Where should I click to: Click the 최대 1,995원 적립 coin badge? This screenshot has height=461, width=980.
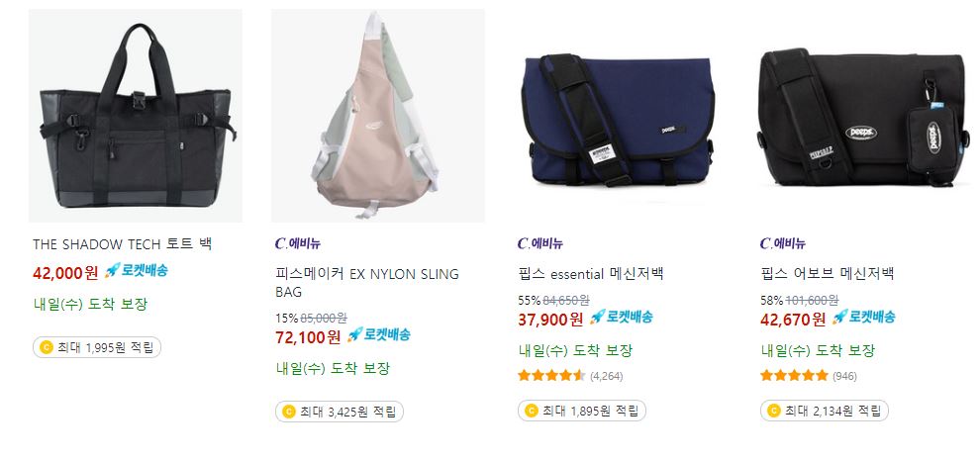[x=97, y=347]
